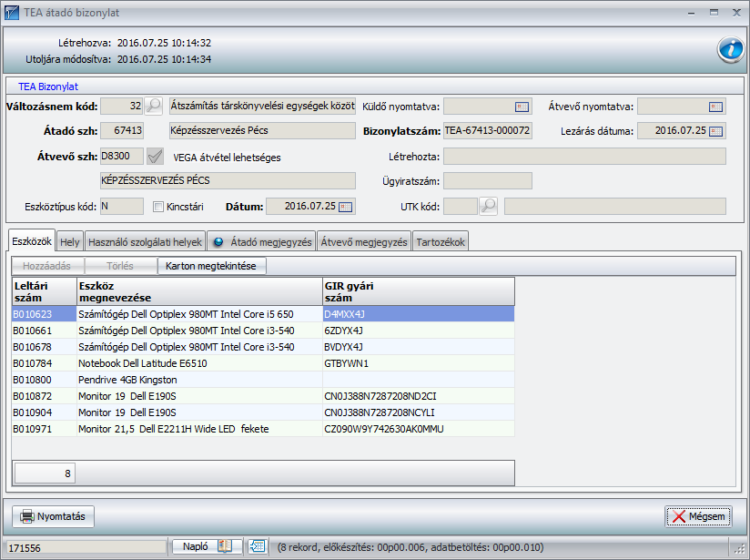Click the Képzésszervezés Pécs description field
The width and height of the screenshot is (750, 560).
[x=263, y=130]
